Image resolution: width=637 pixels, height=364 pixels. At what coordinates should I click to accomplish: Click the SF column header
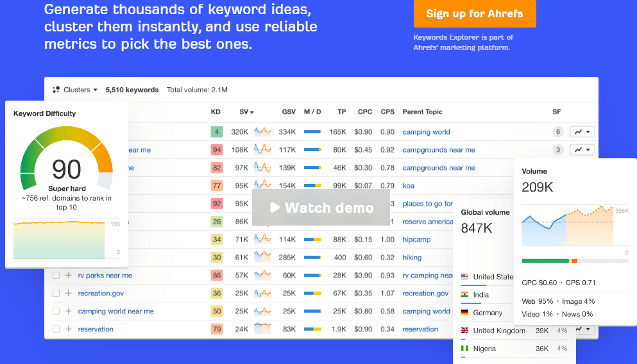click(x=557, y=112)
